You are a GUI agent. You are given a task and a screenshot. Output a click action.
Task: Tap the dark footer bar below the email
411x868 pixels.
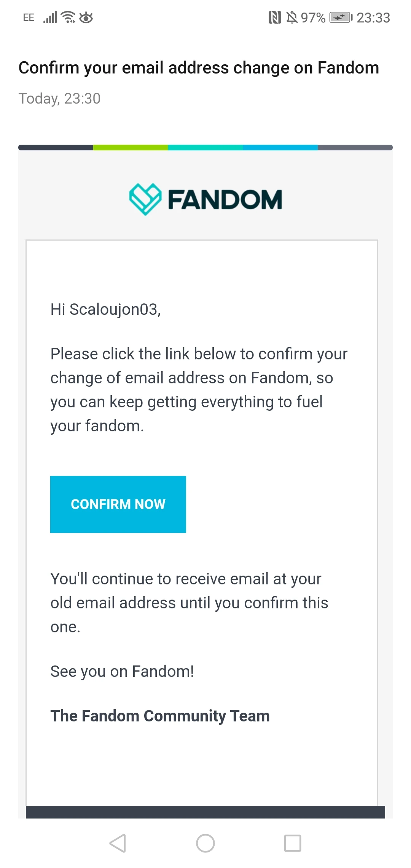(x=205, y=812)
